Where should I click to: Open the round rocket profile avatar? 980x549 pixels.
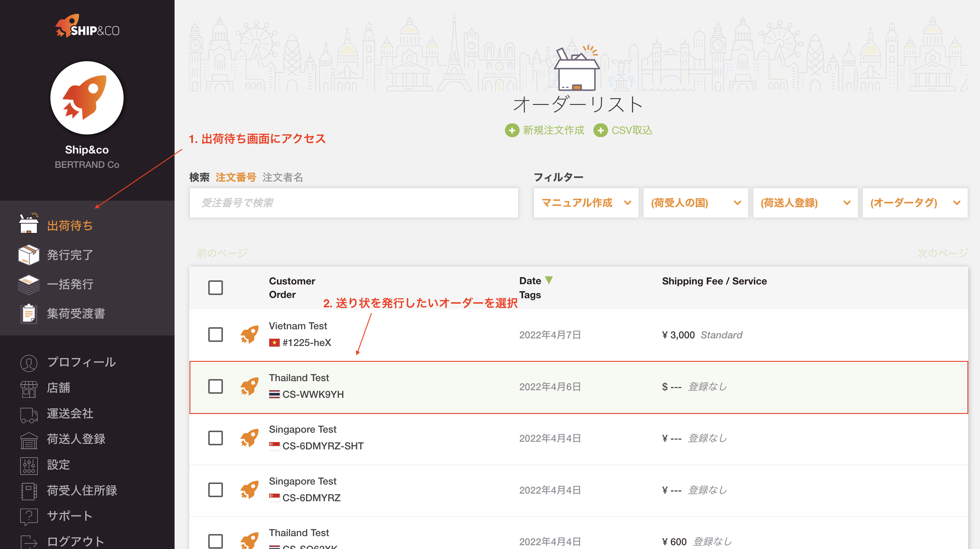[87, 98]
